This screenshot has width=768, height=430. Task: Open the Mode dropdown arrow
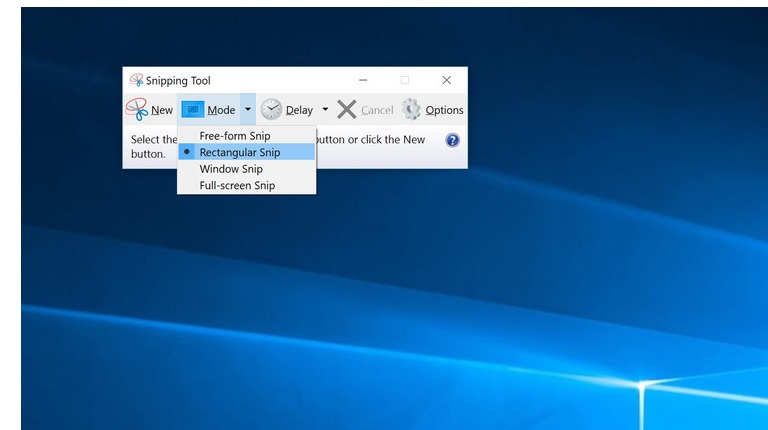click(x=248, y=109)
